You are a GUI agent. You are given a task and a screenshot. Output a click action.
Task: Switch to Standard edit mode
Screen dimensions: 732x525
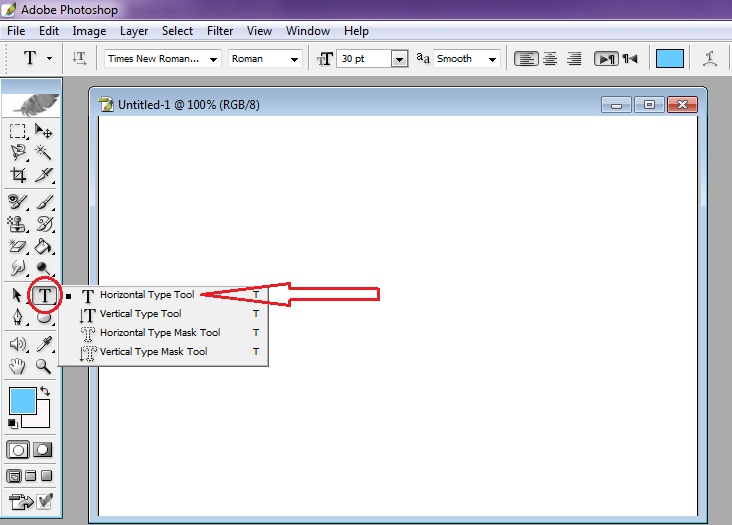(18, 450)
